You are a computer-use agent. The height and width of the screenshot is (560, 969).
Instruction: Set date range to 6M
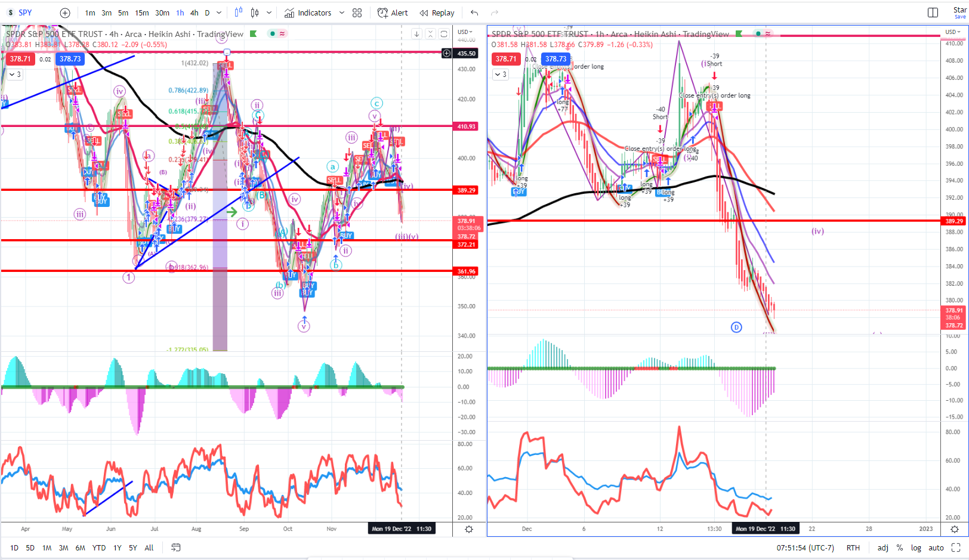(x=81, y=547)
